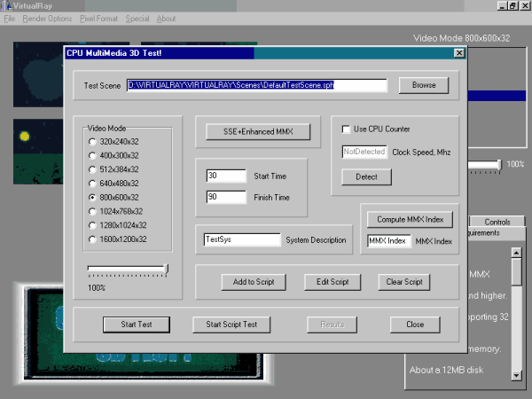Click the Edit Script button
532x399 pixels.
tap(332, 282)
